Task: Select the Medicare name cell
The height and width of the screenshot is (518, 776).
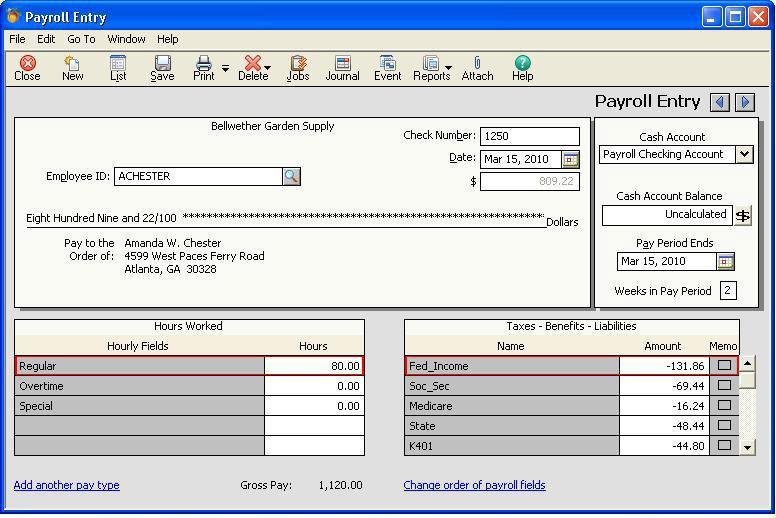Action: click(512, 406)
